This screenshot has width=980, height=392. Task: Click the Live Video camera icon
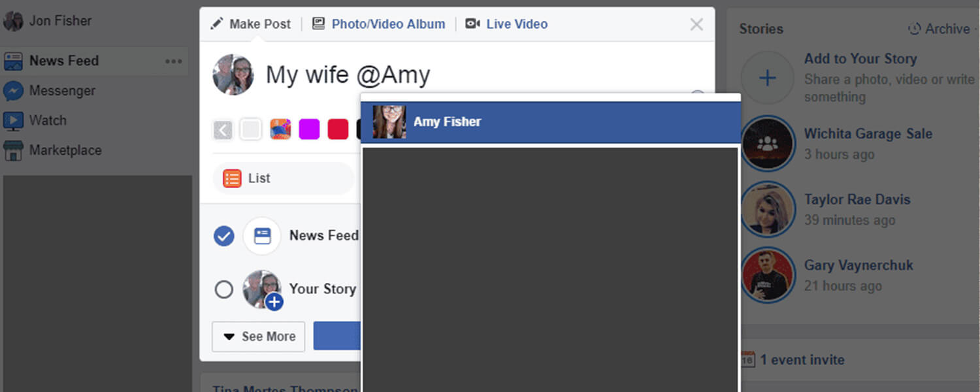coord(472,24)
